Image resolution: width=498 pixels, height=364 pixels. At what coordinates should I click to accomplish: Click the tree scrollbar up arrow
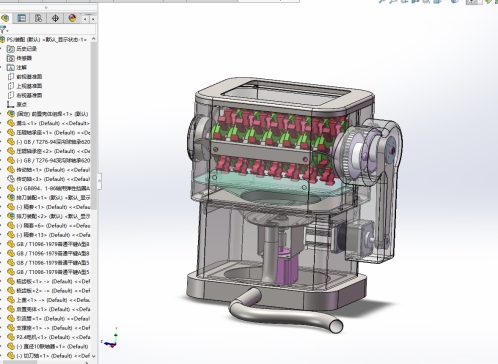tap(93, 39)
